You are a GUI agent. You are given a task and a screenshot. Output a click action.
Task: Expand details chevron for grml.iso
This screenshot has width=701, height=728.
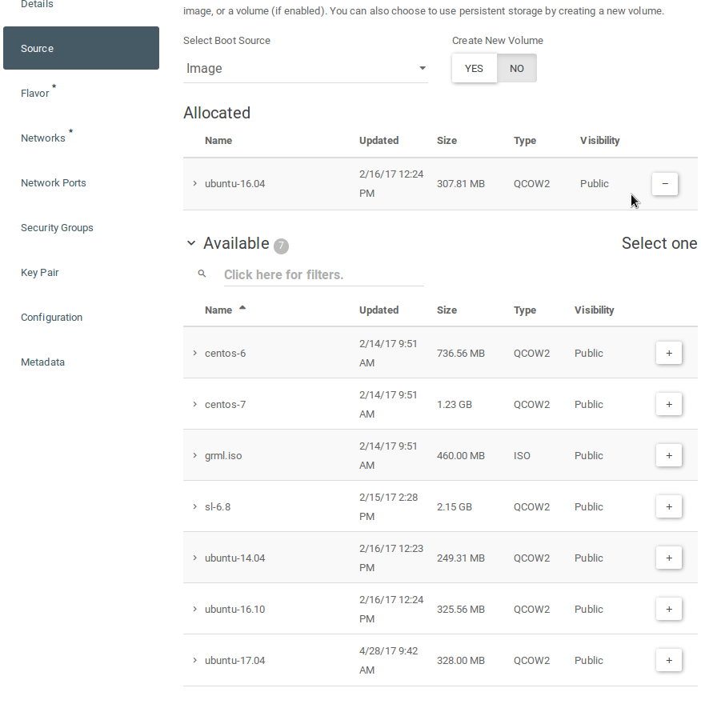pos(194,455)
